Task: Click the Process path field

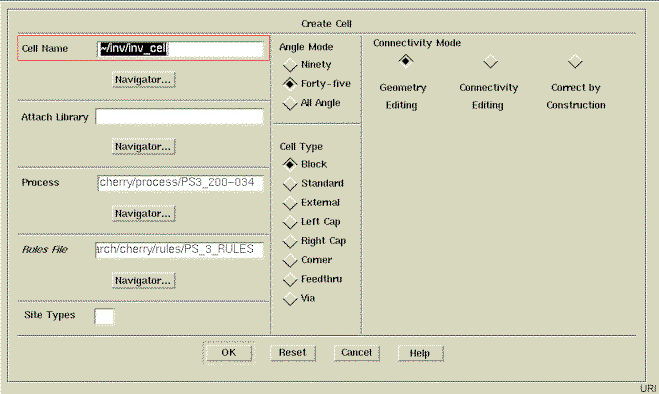Action: click(x=180, y=182)
